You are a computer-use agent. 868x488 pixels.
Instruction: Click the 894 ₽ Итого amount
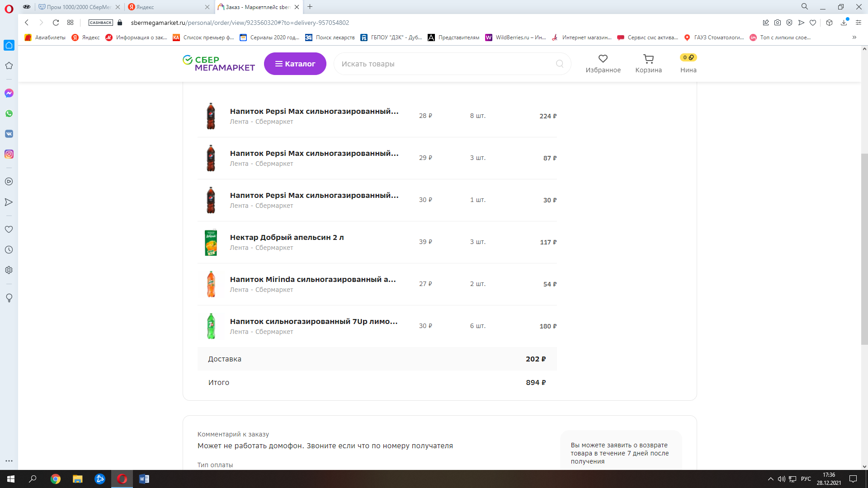tap(536, 382)
